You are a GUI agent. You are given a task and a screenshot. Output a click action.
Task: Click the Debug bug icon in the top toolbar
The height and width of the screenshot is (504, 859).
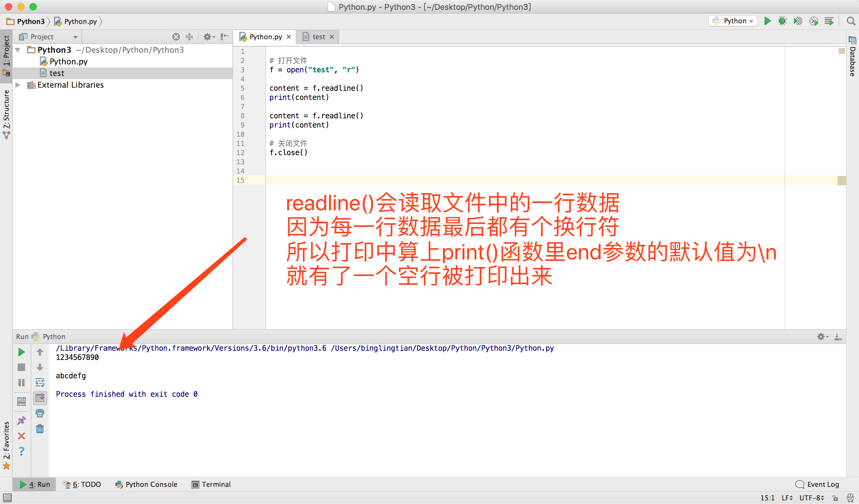coord(782,21)
